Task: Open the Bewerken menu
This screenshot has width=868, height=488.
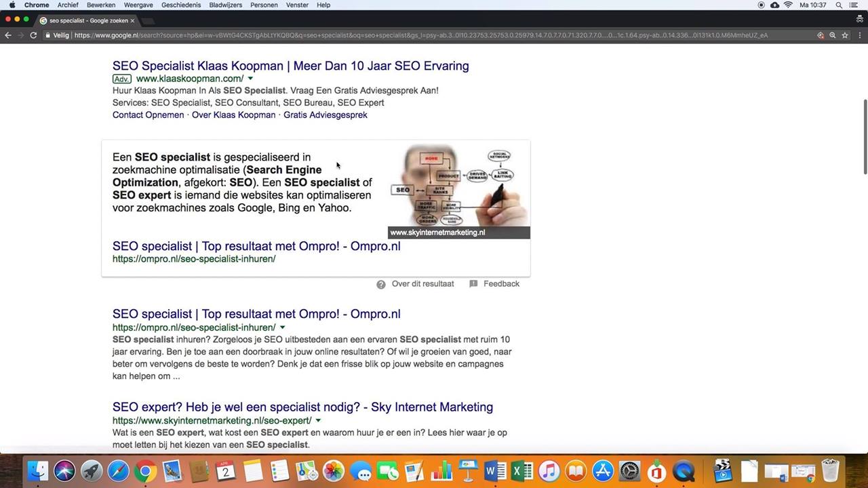Action: click(x=101, y=5)
